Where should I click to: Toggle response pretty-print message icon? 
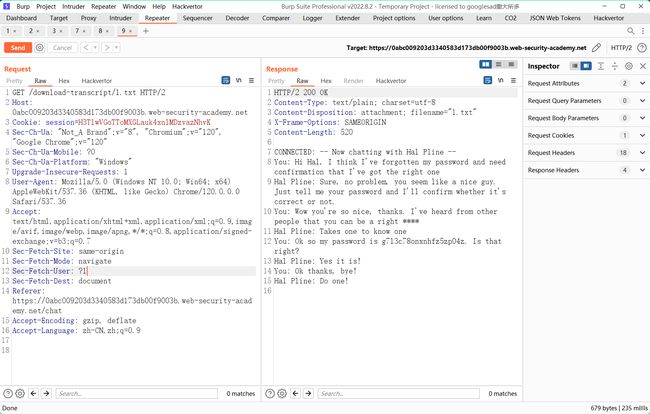(488, 80)
